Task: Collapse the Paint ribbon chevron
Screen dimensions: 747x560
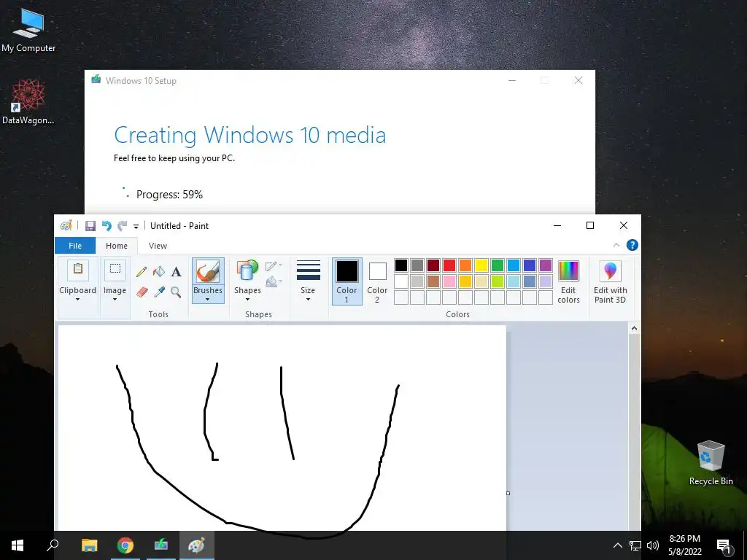Action: coord(616,245)
